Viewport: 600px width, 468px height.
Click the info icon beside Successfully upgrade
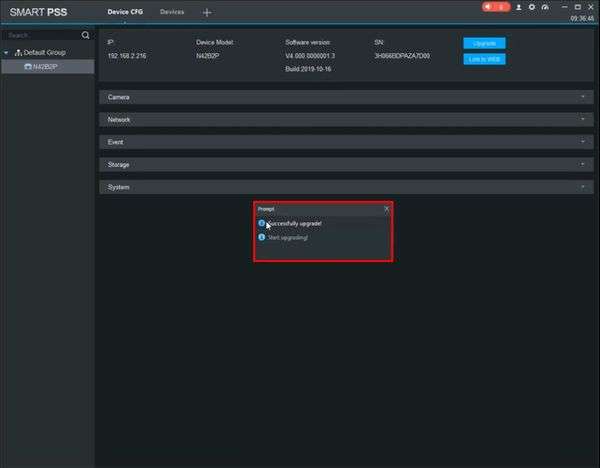pos(261,223)
